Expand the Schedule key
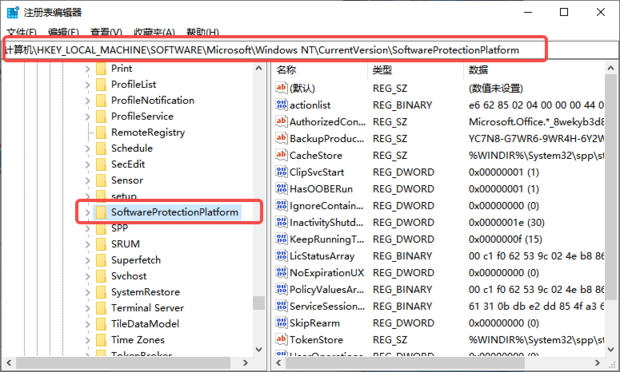 87,149
